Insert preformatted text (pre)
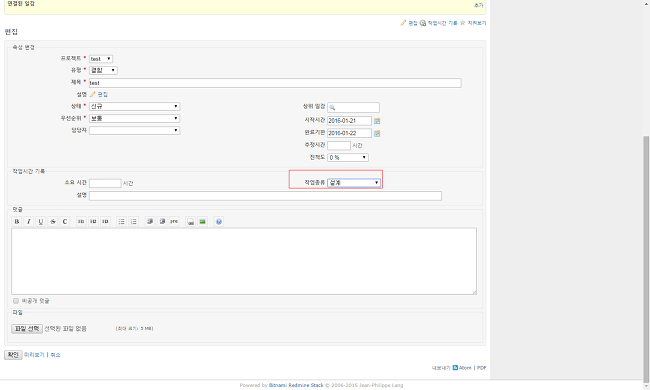Image resolution: width=650 pixels, height=390 pixels. click(x=174, y=222)
